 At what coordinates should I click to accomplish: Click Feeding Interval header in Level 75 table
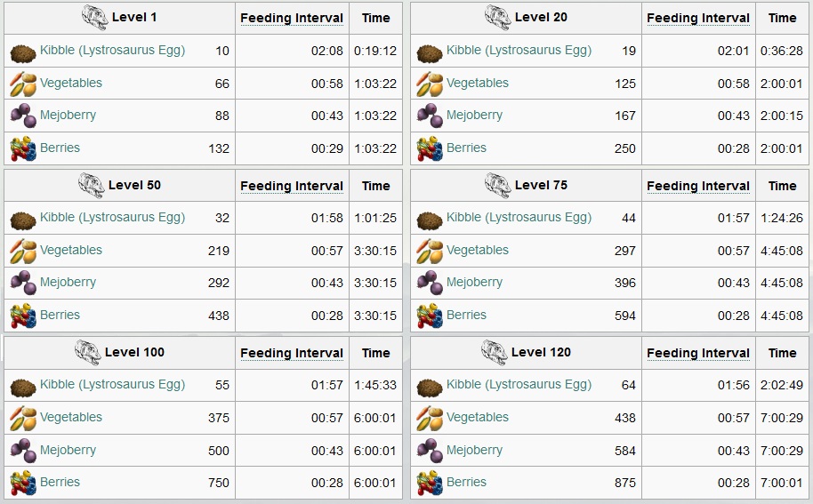tap(698, 186)
